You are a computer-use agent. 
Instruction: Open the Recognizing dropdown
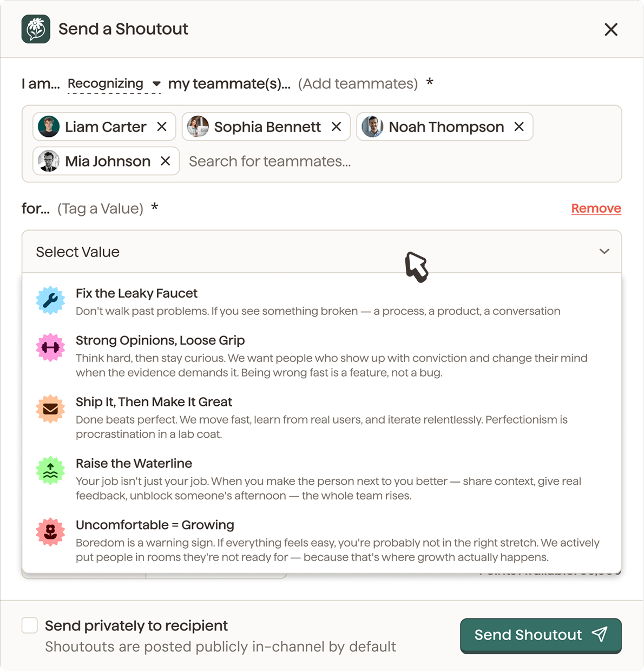point(114,84)
